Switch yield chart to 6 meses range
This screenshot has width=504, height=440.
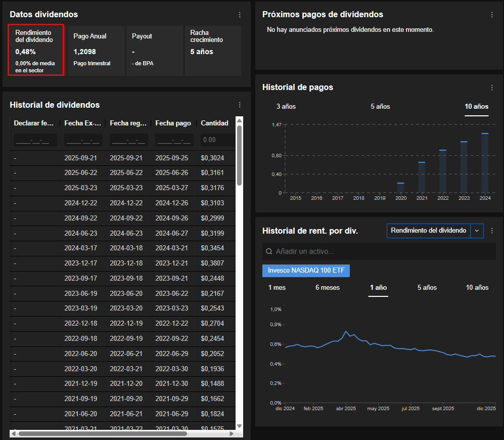pyautogui.click(x=328, y=287)
